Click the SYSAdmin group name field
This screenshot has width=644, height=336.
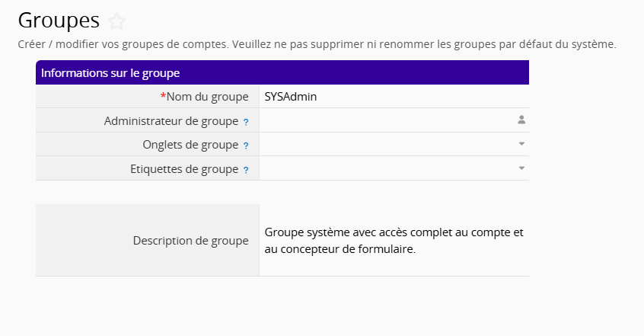[x=394, y=96]
